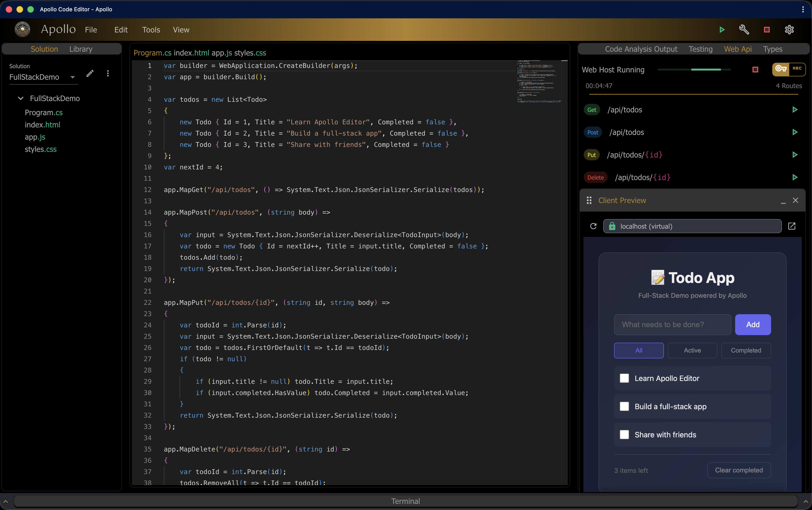This screenshot has height=510, width=812.
Task: Select the Completed filter
Action: click(746, 351)
